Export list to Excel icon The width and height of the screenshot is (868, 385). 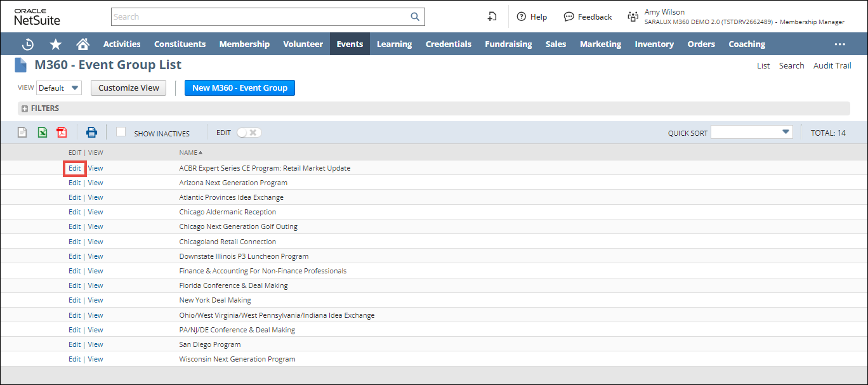tap(42, 133)
